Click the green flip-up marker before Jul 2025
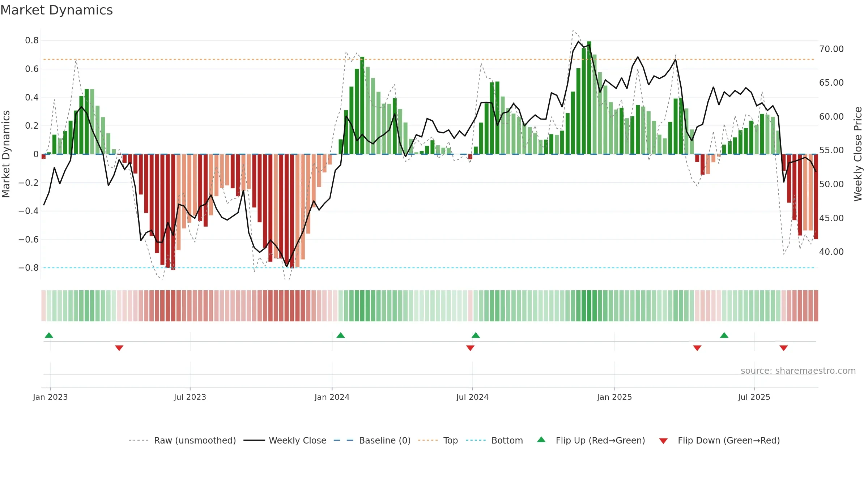The width and height of the screenshot is (868, 488). point(724,335)
